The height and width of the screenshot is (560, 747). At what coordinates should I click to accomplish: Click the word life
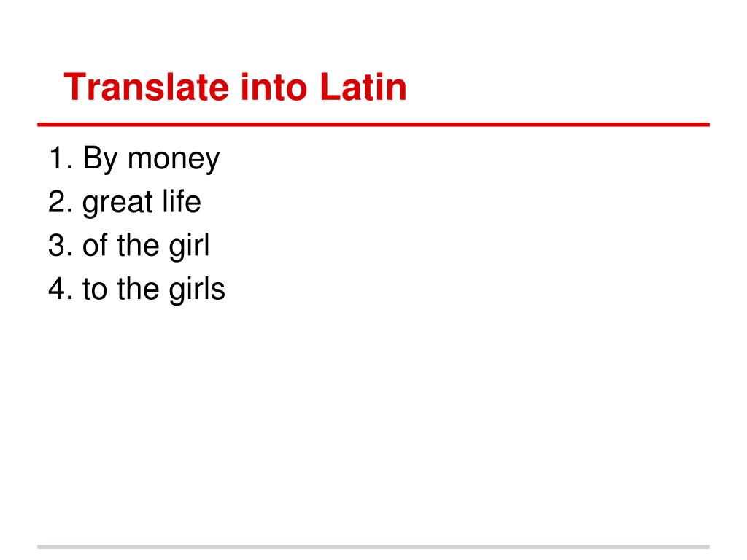click(x=182, y=201)
